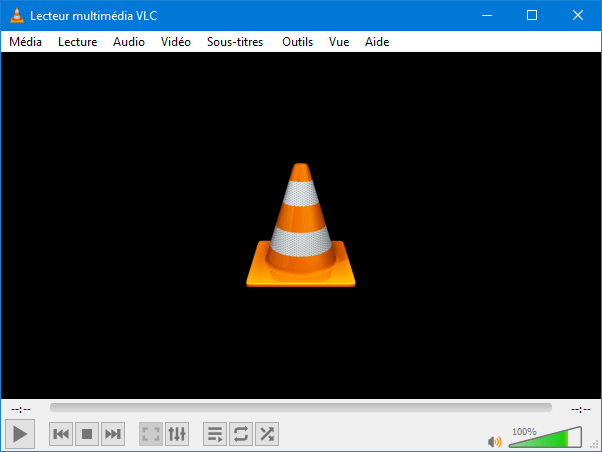602x452 pixels.
Task: Start playback with the Play button
Action: [20, 434]
